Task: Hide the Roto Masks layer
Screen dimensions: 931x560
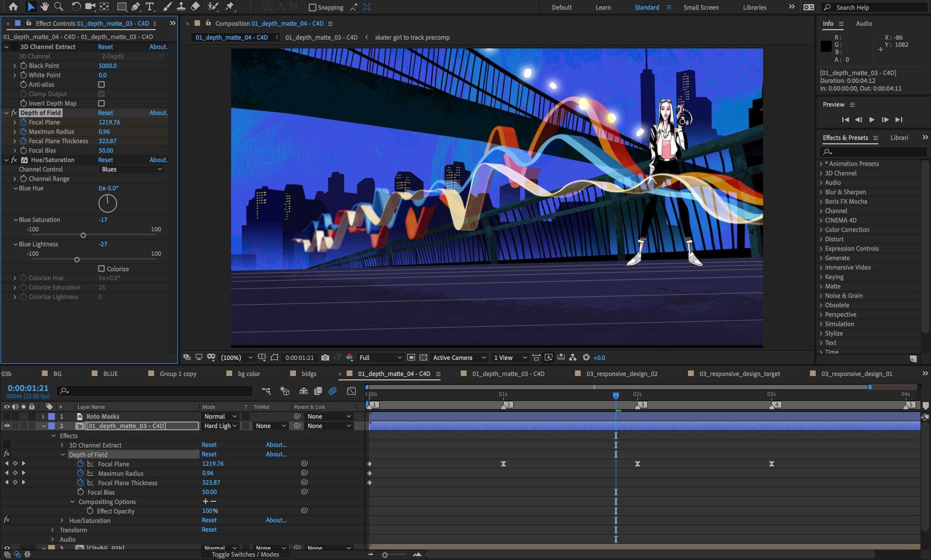Action: pyautogui.click(x=7, y=416)
